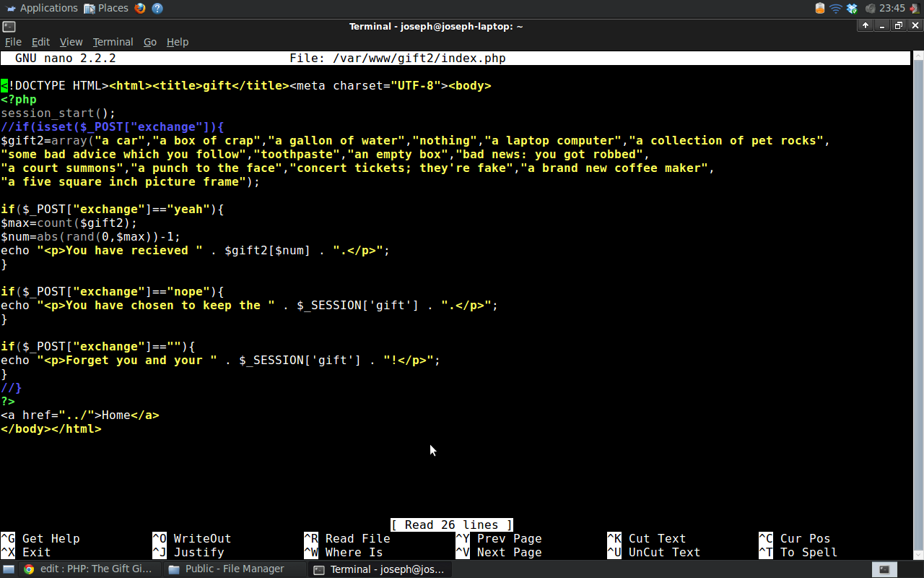This screenshot has height=578, width=924.
Task: Click the ^W Where Is shortcut
Action: pyautogui.click(x=344, y=553)
